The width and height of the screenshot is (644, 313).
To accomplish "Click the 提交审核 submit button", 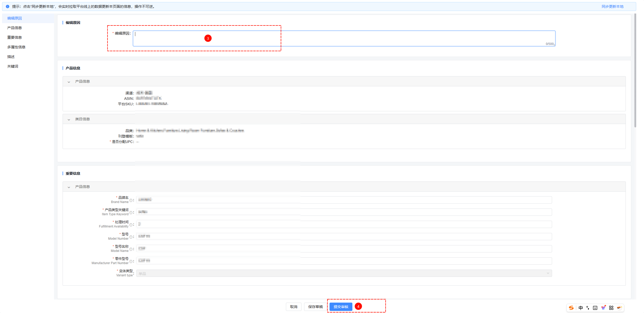I will click(x=341, y=307).
